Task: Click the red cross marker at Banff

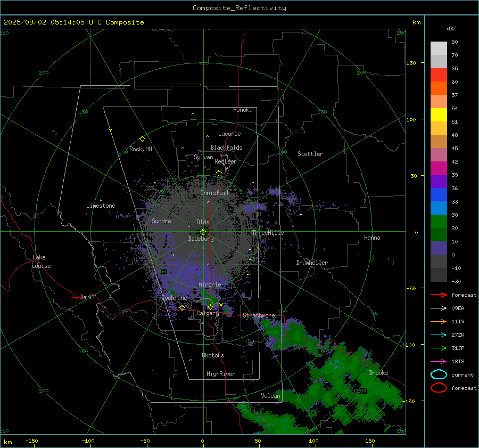Action: (x=76, y=297)
